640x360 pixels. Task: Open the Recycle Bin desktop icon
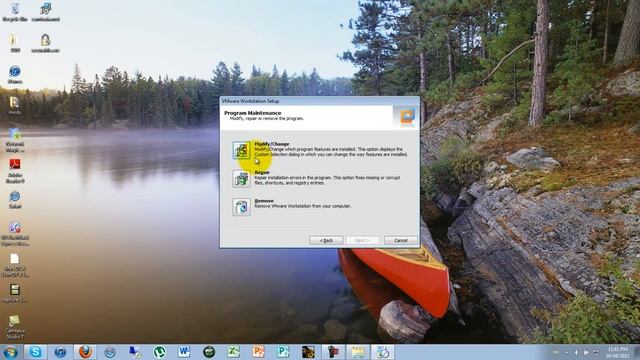click(x=15, y=12)
